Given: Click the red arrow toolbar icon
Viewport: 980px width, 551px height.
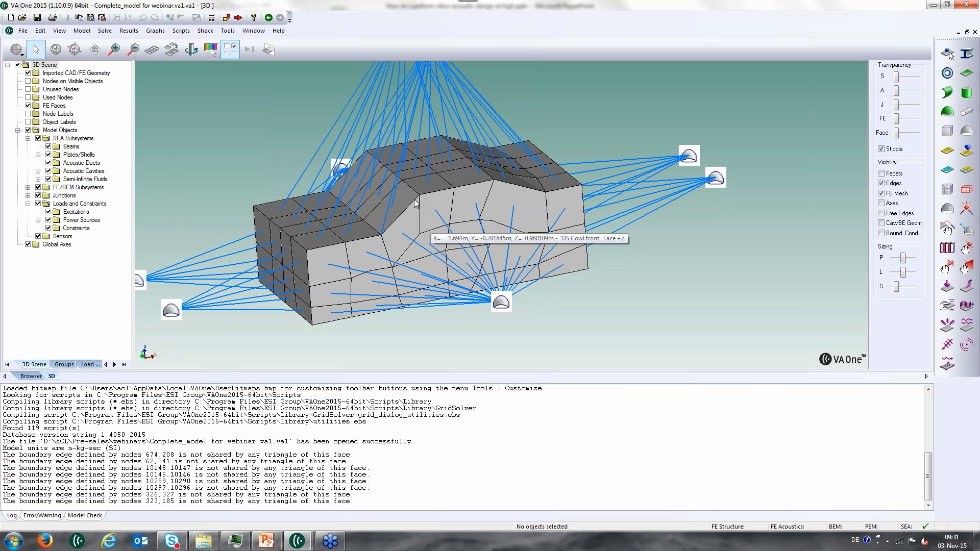Looking at the screenshot, I should pyautogui.click(x=238, y=17).
